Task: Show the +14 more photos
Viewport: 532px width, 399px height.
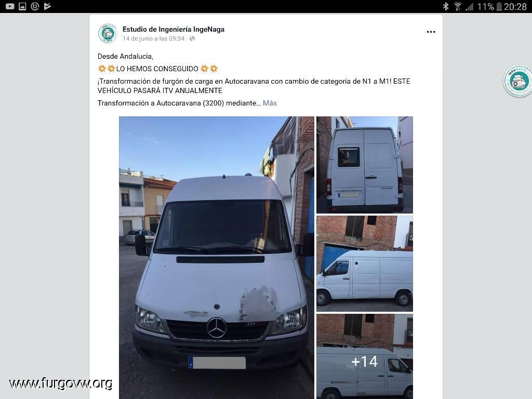Action: tap(365, 356)
